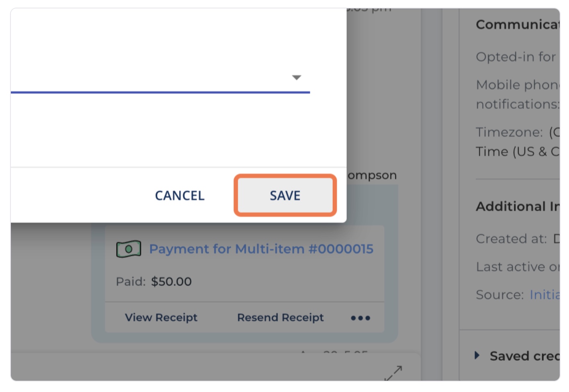569x392 pixels.
Task: Click the cash bill icon beside Payment
Action: [x=129, y=249]
